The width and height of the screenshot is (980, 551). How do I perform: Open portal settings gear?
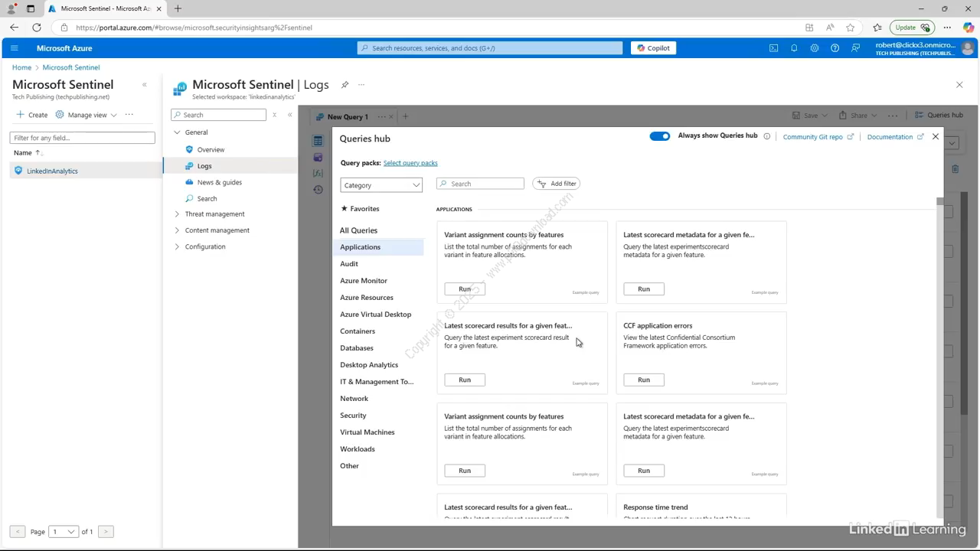(x=814, y=48)
